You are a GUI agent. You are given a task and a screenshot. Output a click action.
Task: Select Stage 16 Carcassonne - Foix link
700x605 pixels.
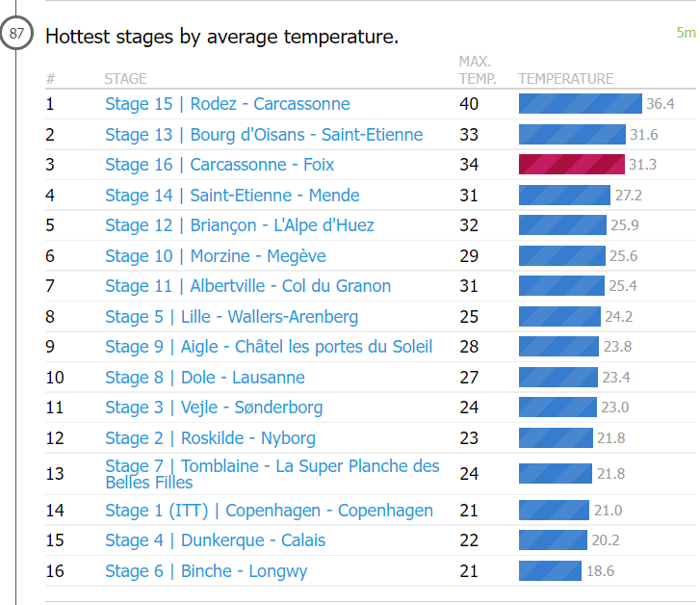pos(220,165)
